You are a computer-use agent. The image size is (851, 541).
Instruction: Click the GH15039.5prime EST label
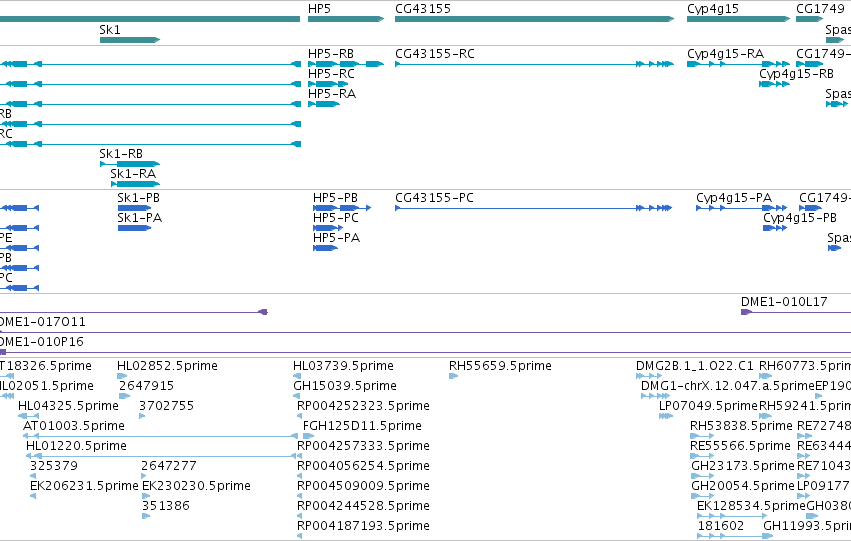pyautogui.click(x=345, y=386)
